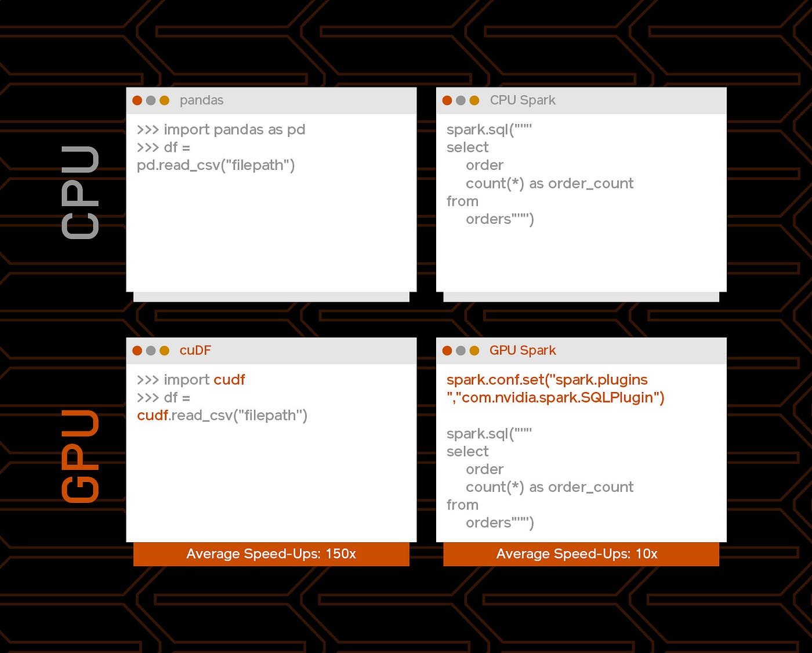The width and height of the screenshot is (812, 653).
Task: Click '>>> df =' in the pandas window
Action: click(164, 147)
